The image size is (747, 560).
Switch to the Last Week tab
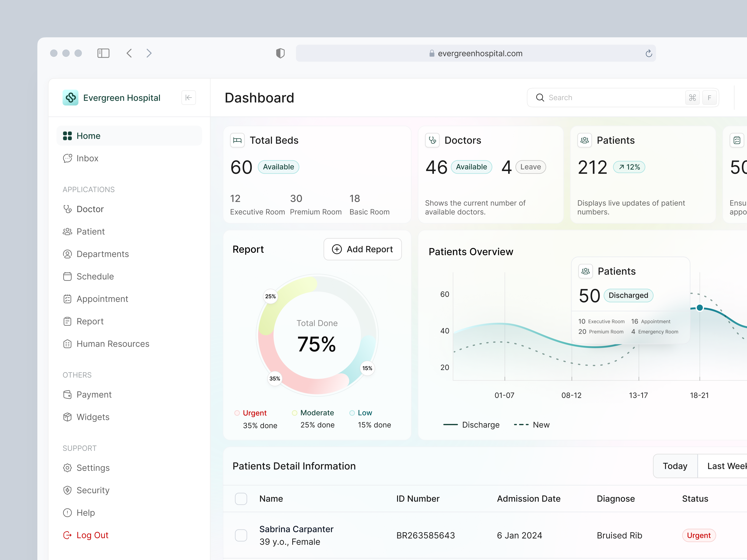(726, 466)
